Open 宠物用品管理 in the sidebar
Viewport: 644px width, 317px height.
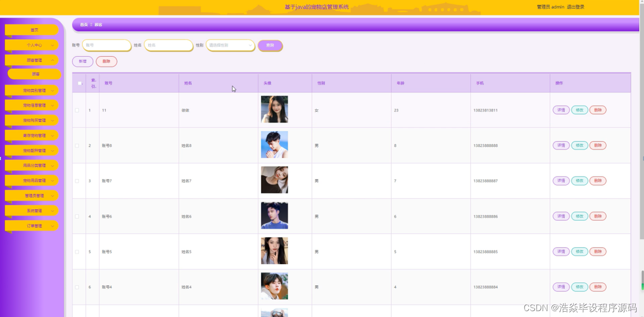click(32, 181)
